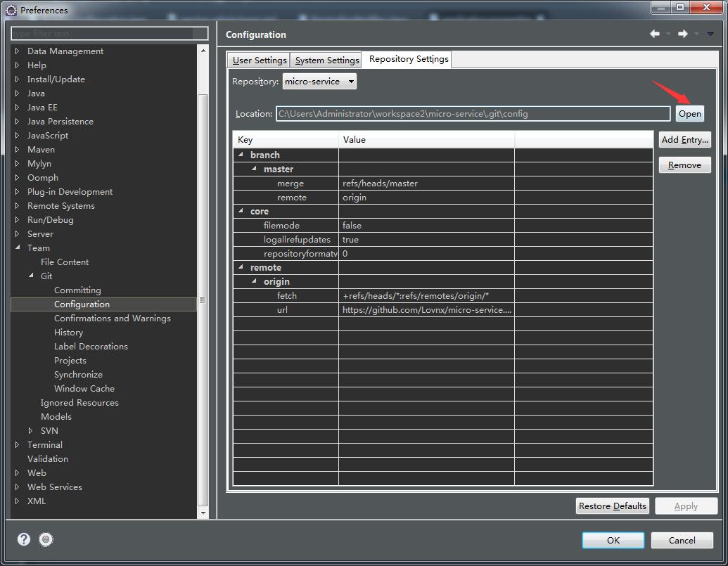The image size is (728, 566).
Task: Select Projects under Git
Action: point(70,361)
